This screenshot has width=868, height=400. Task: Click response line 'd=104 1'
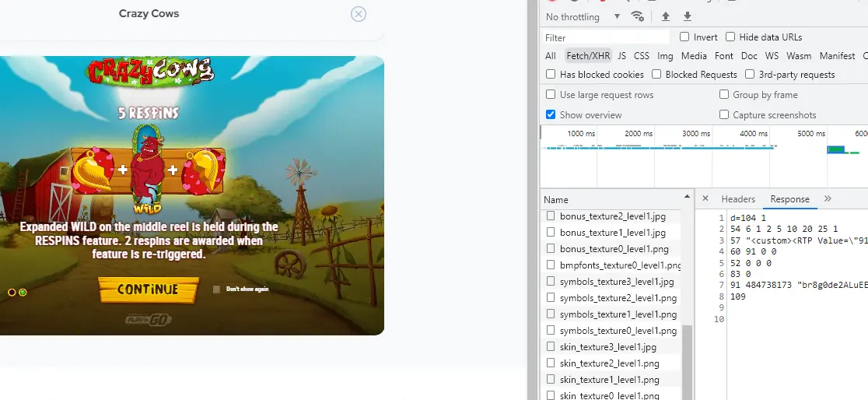click(x=748, y=218)
